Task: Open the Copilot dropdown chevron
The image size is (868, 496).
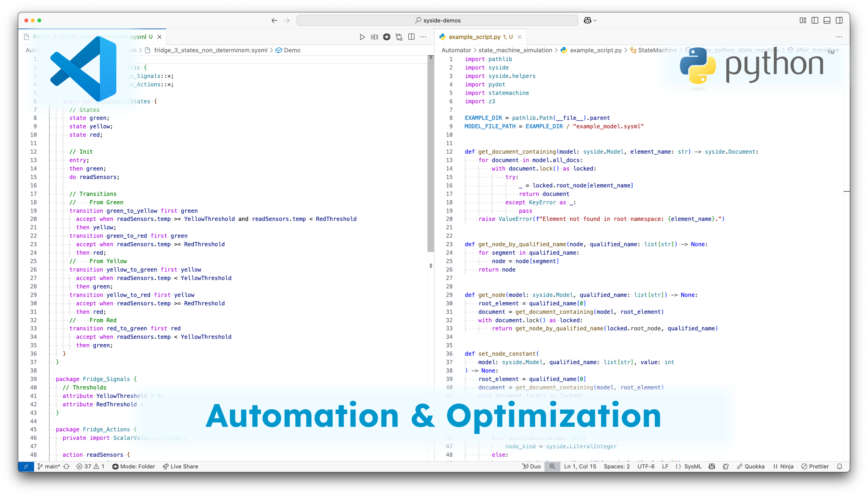Action: tap(595, 20)
